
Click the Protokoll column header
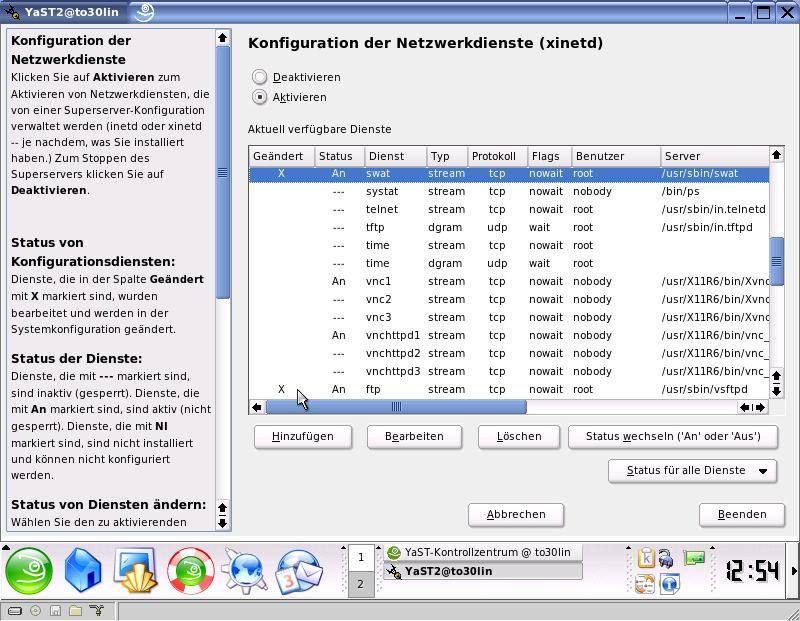tap(497, 156)
